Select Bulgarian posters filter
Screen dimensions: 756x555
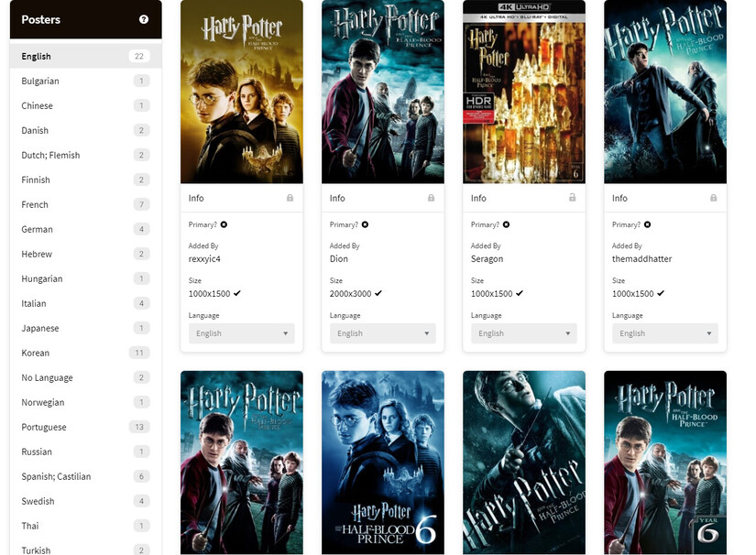click(86, 81)
